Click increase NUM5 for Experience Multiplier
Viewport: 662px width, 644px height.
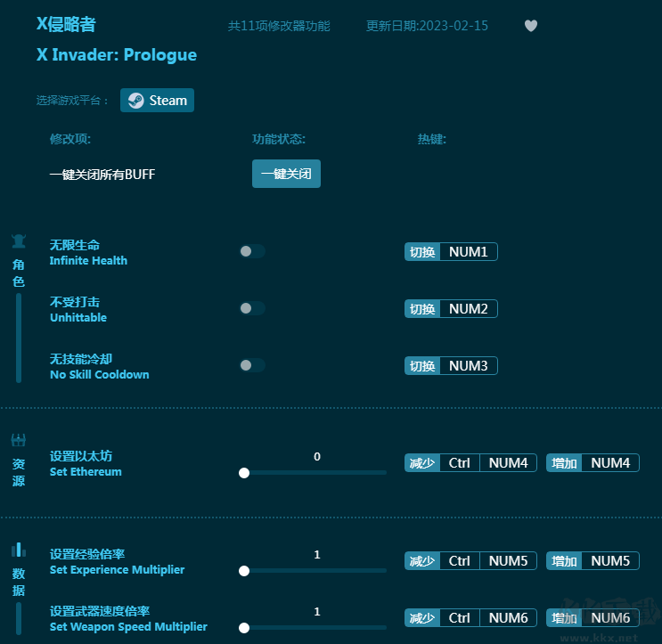click(x=593, y=561)
